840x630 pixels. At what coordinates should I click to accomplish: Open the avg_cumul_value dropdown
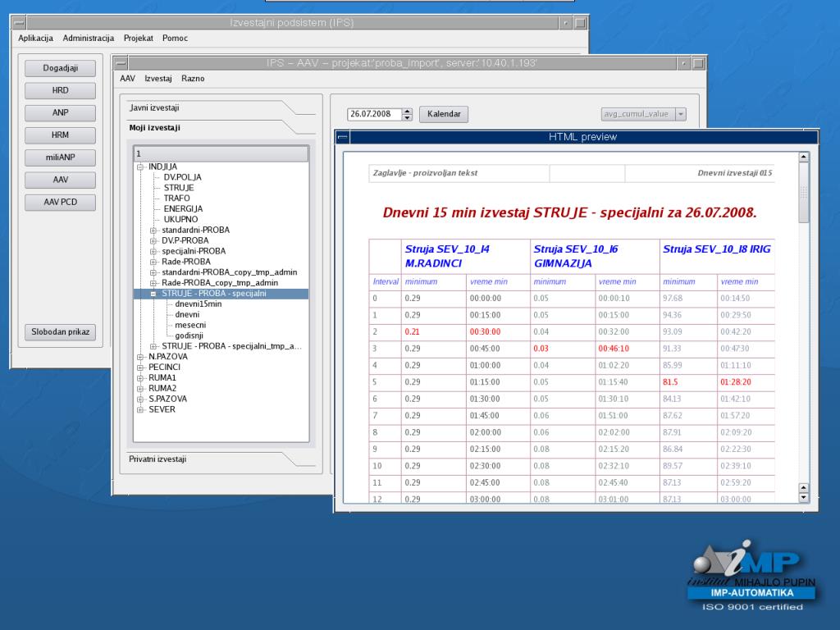(x=680, y=115)
